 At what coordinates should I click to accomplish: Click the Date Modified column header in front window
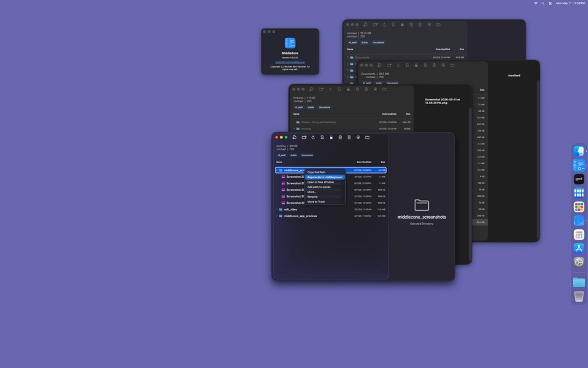(x=364, y=162)
